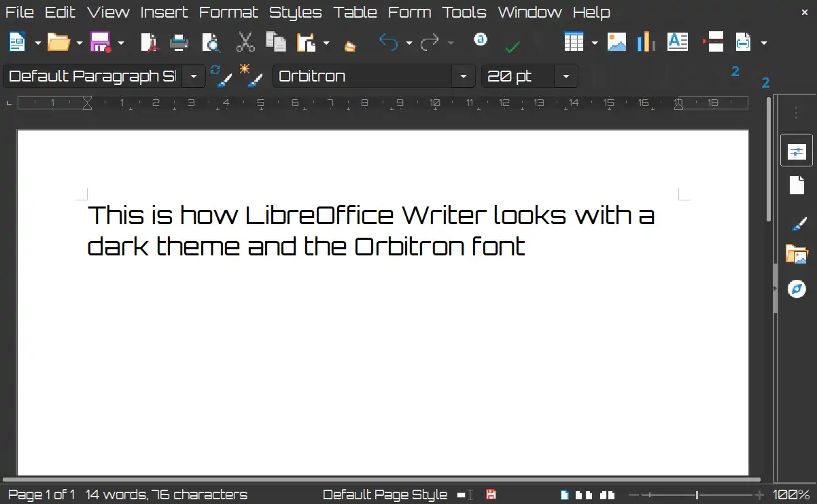The width and height of the screenshot is (817, 504).
Task: Toggle insert mode indicator in status bar
Action: click(466, 495)
